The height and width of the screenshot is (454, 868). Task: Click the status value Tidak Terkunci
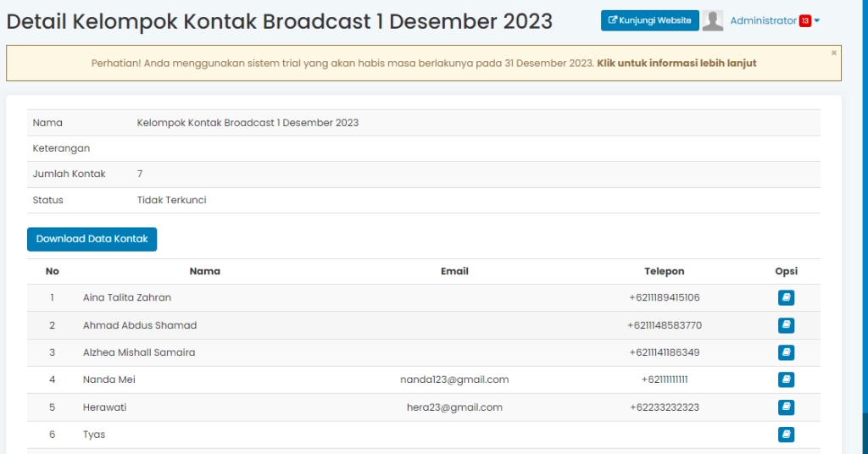pyautogui.click(x=171, y=200)
